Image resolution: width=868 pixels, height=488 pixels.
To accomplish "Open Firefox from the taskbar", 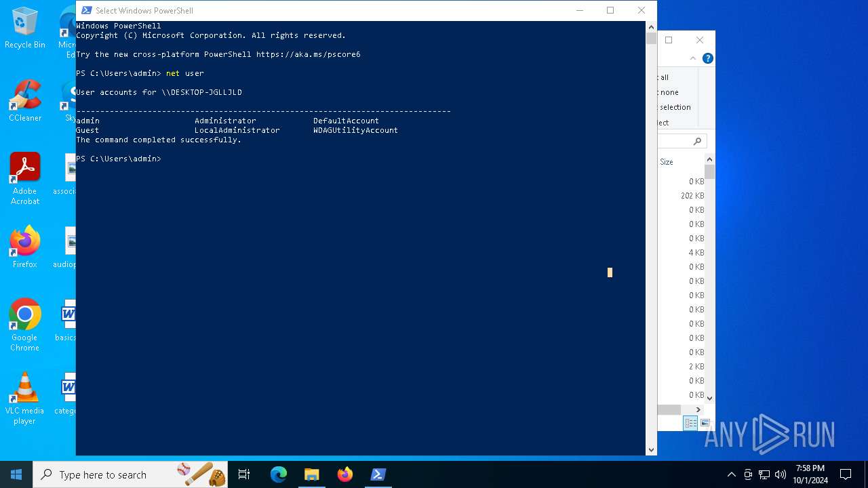I will pos(345,474).
